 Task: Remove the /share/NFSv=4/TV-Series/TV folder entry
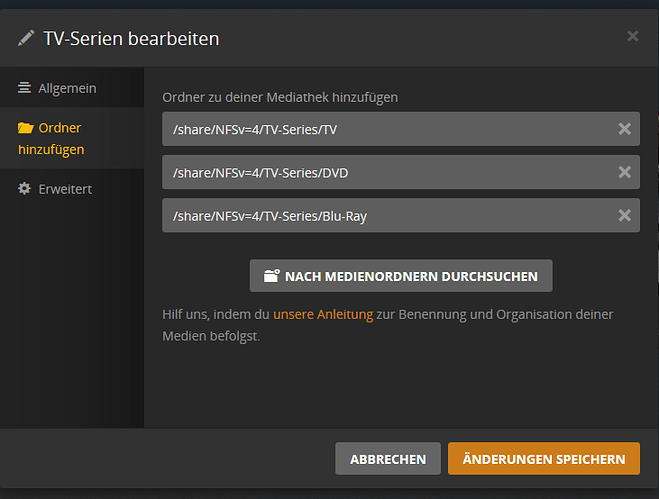[625, 129]
